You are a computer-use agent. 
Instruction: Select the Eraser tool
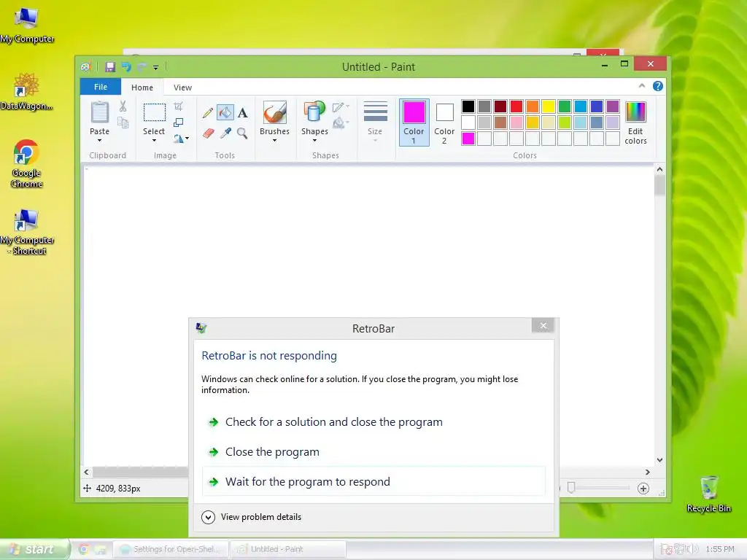coord(208,133)
